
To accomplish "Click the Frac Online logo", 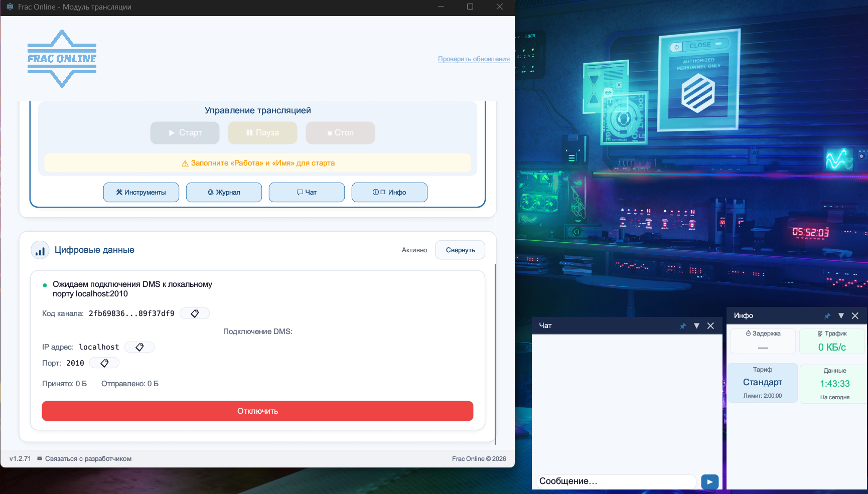I will [x=62, y=59].
